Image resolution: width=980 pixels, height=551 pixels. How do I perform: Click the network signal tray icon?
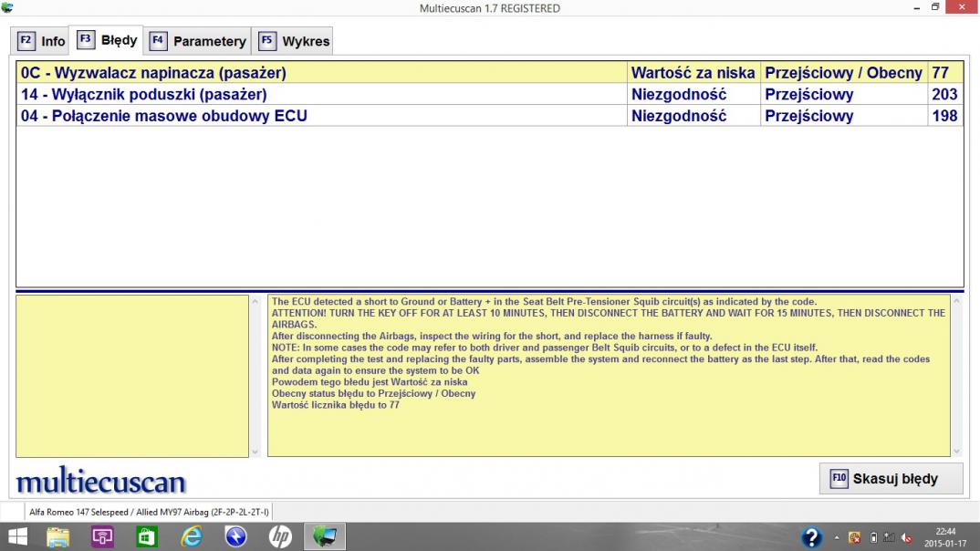click(x=889, y=537)
